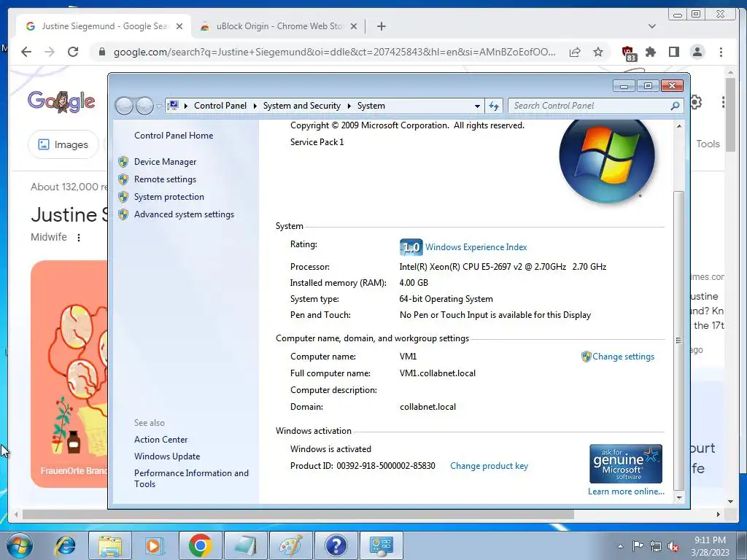
Task: Click Tools on the Google results page
Action: pyautogui.click(x=708, y=144)
